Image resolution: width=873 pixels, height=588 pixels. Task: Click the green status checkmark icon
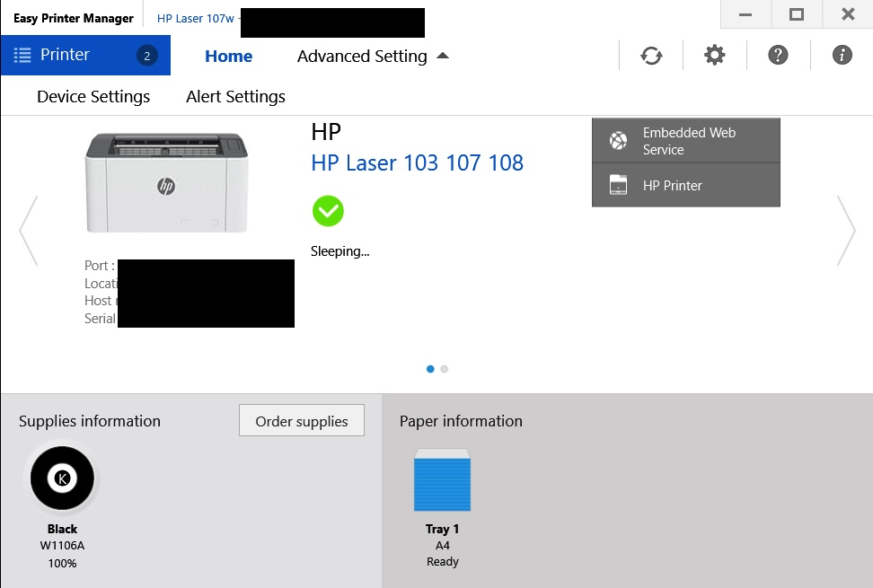click(x=328, y=212)
